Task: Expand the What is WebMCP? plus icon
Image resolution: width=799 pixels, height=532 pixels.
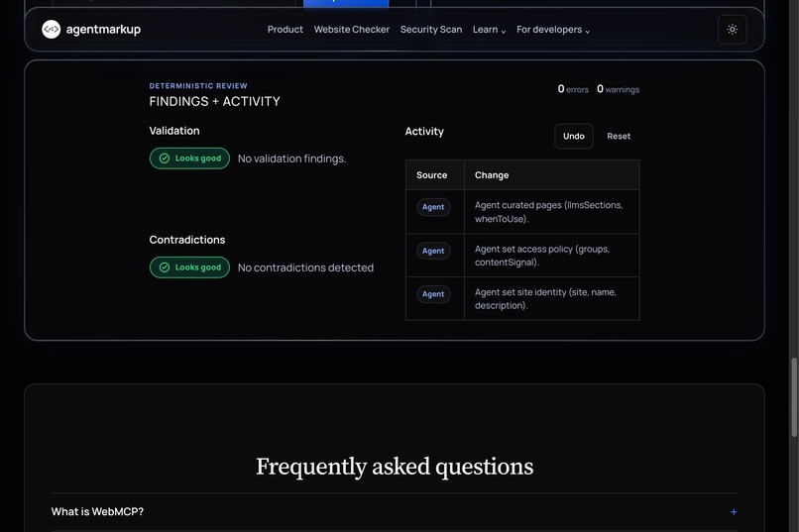Action: pos(734,511)
